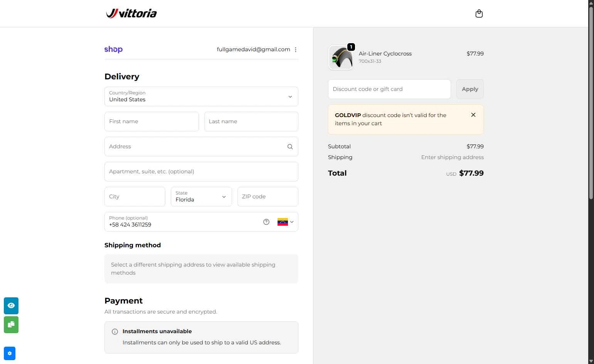Image resolution: width=594 pixels, height=364 pixels.
Task: Click the address search magnifier icon
Action: [290, 146]
